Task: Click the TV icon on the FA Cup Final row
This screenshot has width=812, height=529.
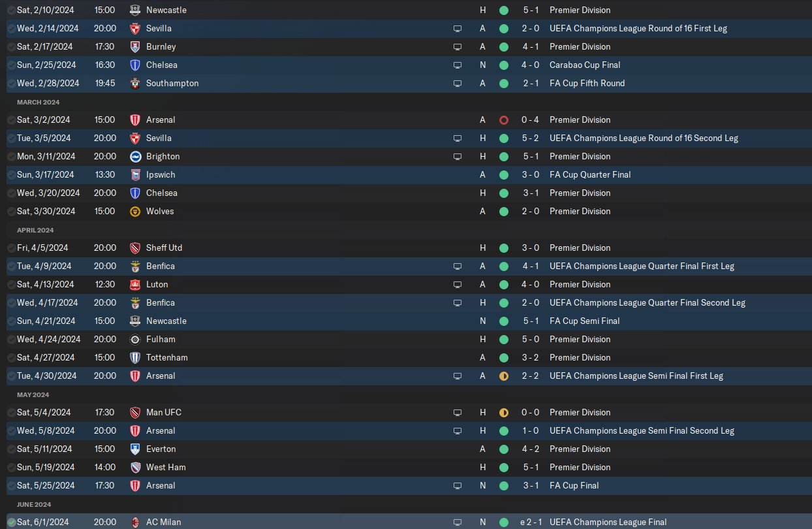Action: 458,485
